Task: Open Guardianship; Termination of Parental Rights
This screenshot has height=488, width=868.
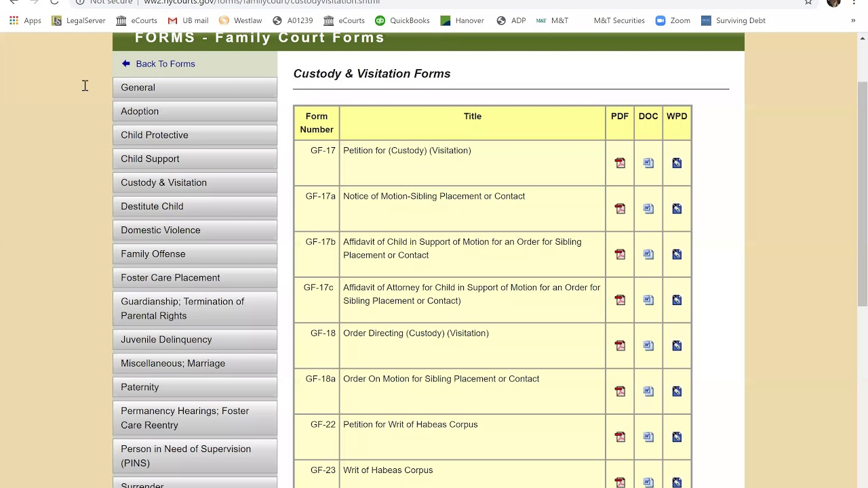Action: tap(195, 308)
